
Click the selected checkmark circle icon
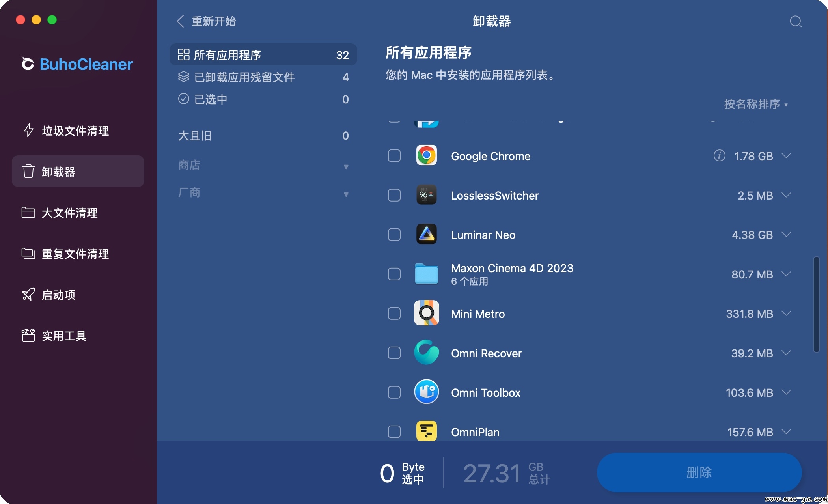184,99
